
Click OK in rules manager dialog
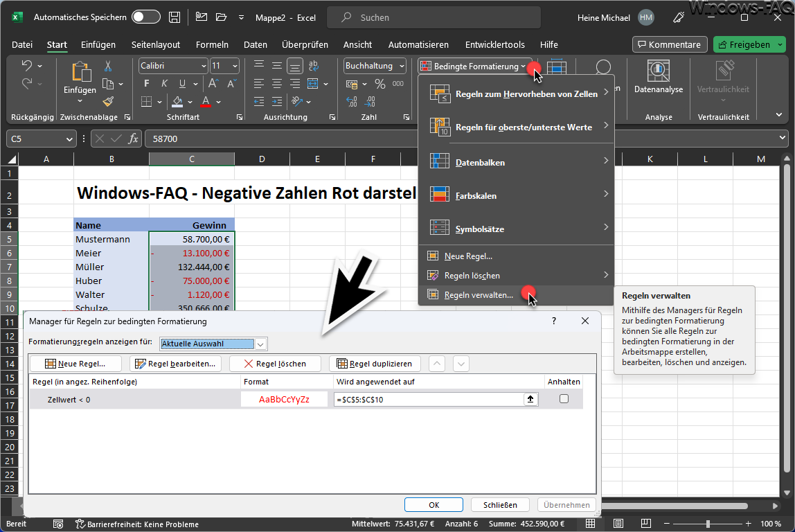[434, 504]
